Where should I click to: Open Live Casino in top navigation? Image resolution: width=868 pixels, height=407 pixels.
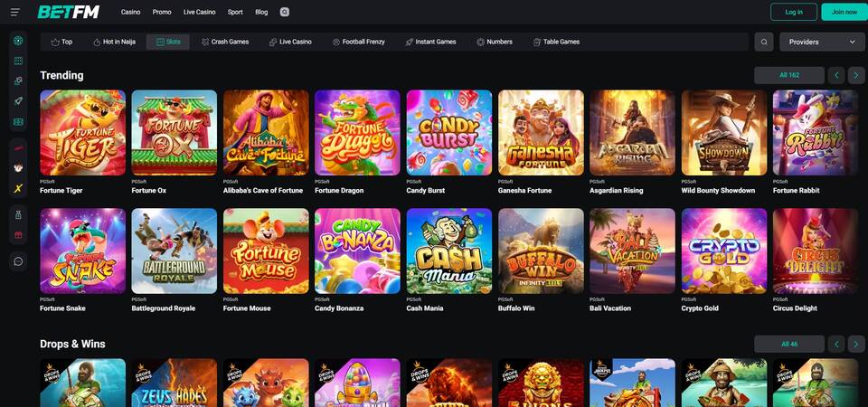[199, 12]
